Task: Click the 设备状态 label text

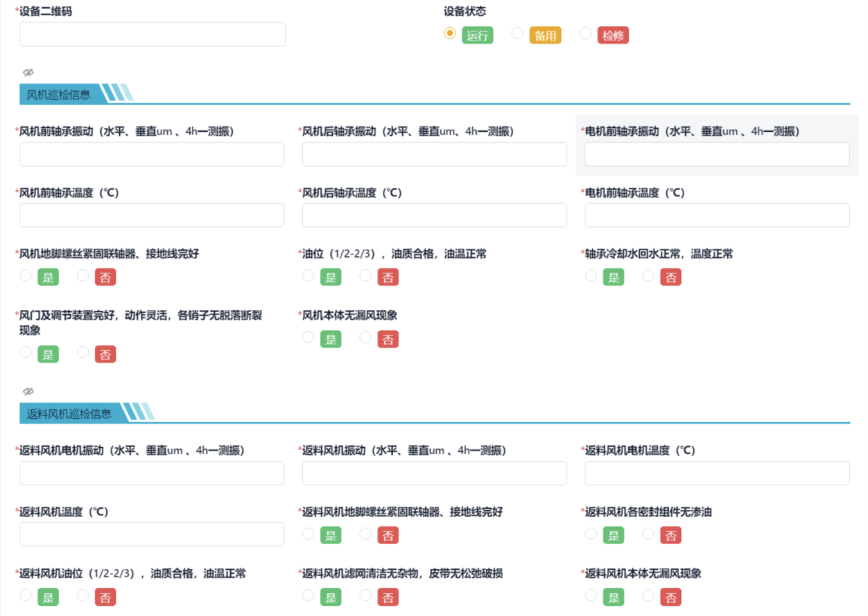Action: click(x=465, y=11)
